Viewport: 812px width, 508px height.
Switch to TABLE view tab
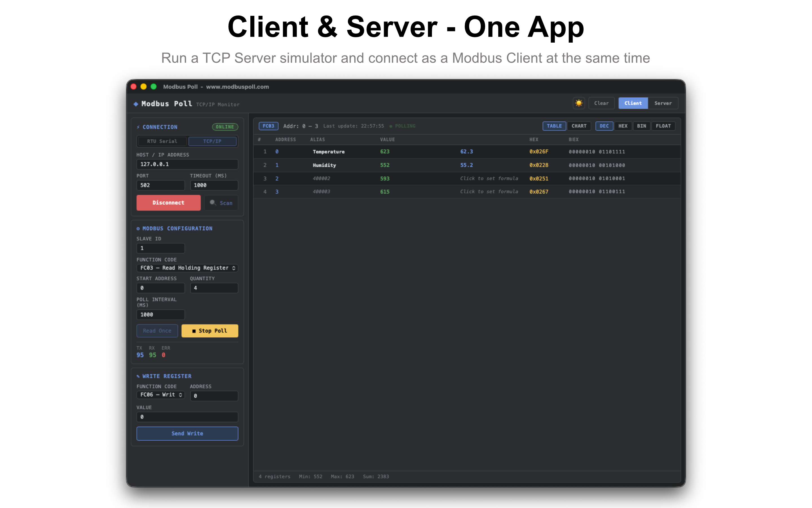(554, 126)
